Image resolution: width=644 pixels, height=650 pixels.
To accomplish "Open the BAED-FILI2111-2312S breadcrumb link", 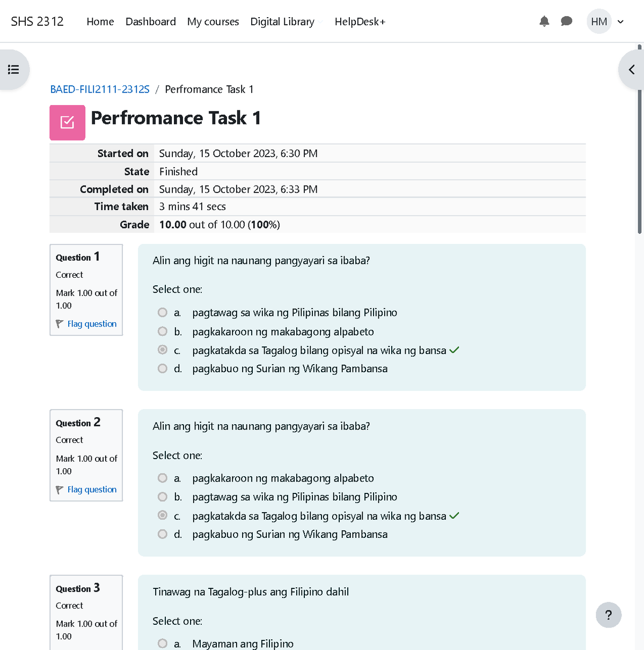I will point(100,89).
